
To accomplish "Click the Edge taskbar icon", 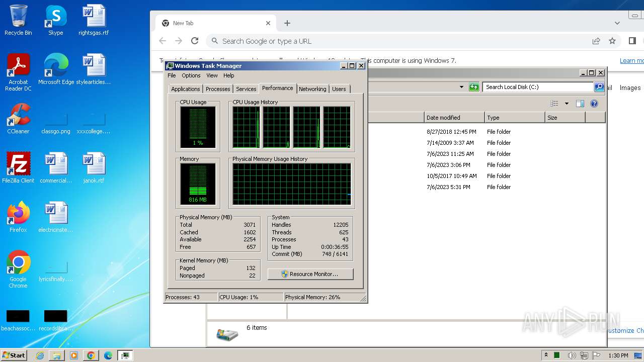I will tap(108, 355).
